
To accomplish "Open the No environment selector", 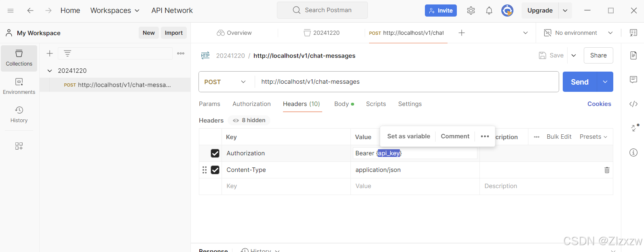I will [x=578, y=33].
